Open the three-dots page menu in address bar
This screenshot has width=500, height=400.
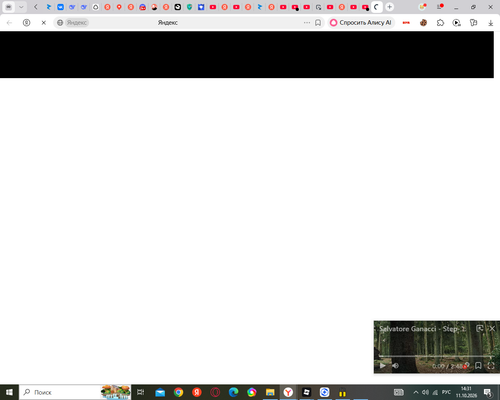pyautogui.click(x=307, y=23)
